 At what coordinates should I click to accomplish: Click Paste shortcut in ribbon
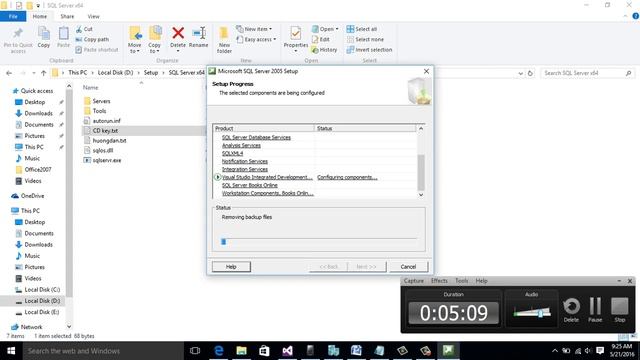97,49
